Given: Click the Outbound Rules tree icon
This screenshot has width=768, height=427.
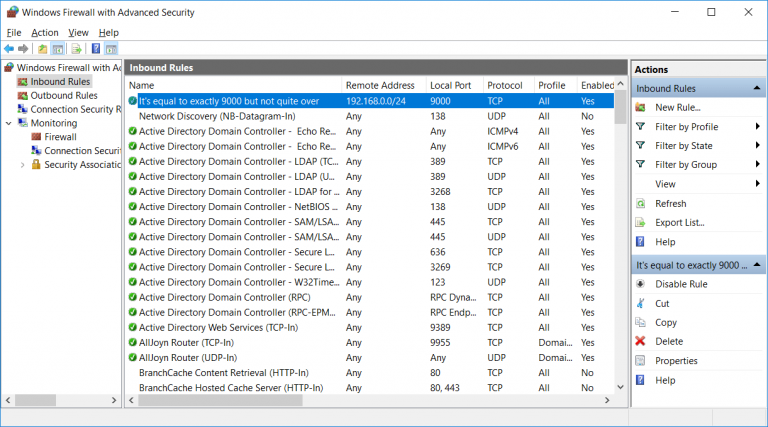Looking at the screenshot, I should [x=23, y=95].
